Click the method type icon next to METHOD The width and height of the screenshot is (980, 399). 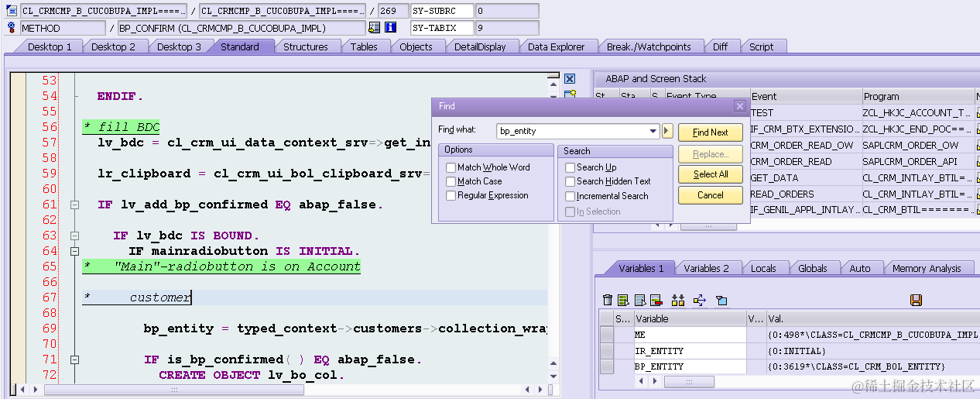click(12, 28)
